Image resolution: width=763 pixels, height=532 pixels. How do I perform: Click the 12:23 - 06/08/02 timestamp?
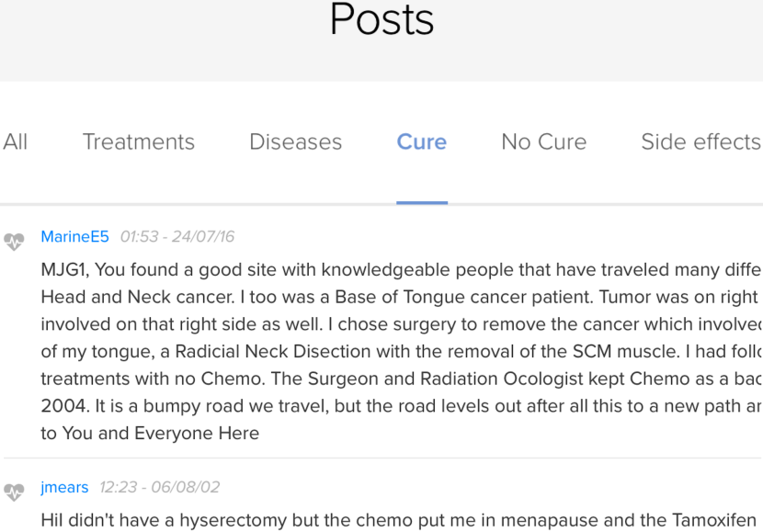tap(160, 487)
